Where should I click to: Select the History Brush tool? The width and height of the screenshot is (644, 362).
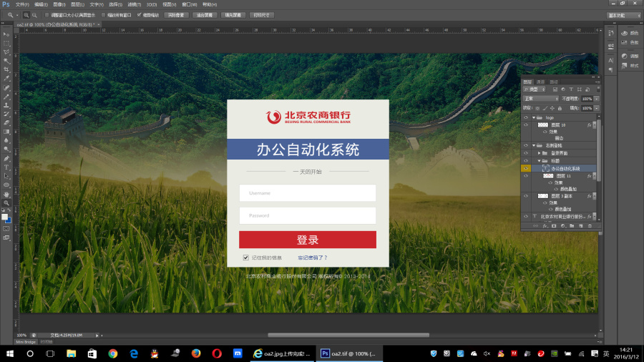click(x=6, y=114)
